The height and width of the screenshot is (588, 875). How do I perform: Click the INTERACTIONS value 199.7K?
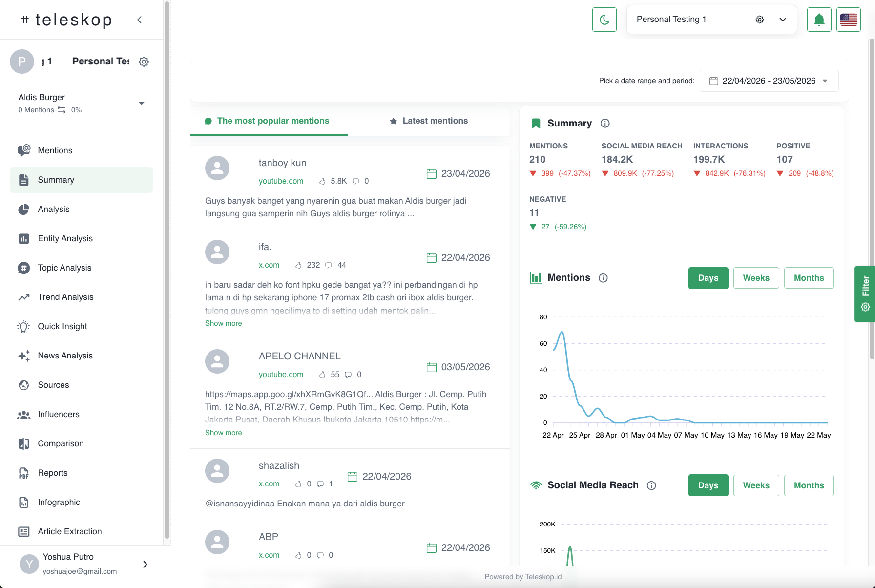coord(709,159)
